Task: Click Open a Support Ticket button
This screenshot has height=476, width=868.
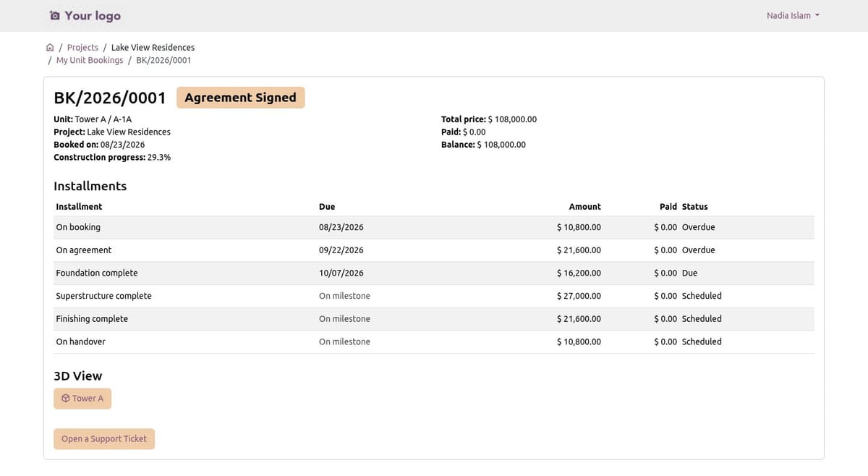Action: (x=104, y=438)
